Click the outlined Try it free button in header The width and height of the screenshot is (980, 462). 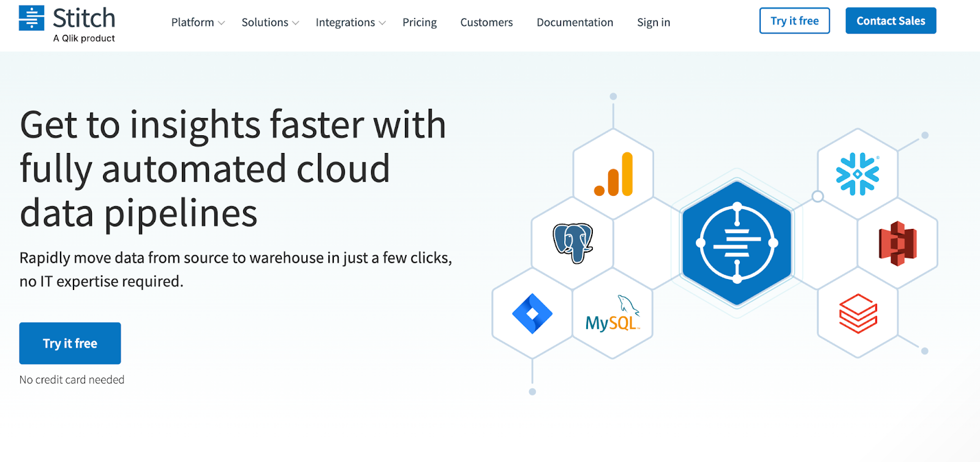point(794,21)
